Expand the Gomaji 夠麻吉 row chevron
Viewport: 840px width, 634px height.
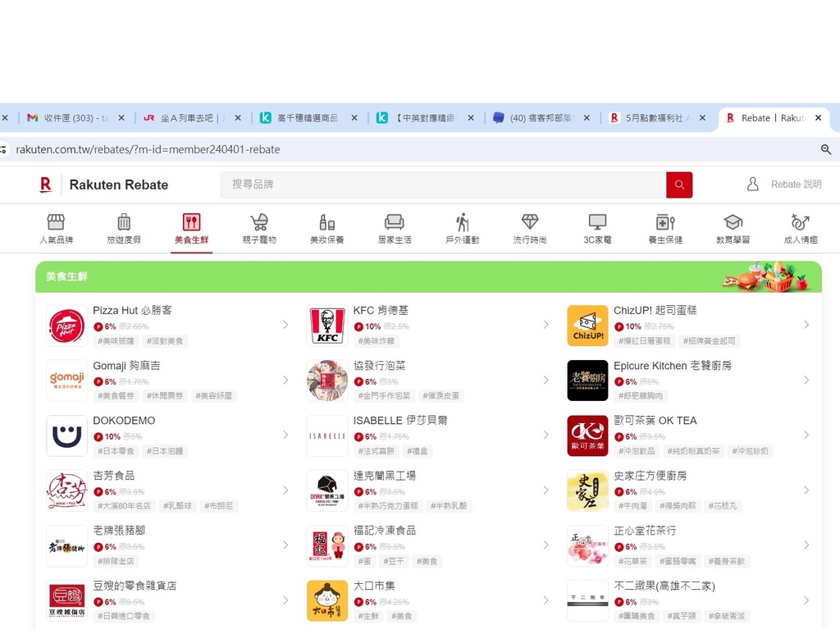click(x=285, y=380)
